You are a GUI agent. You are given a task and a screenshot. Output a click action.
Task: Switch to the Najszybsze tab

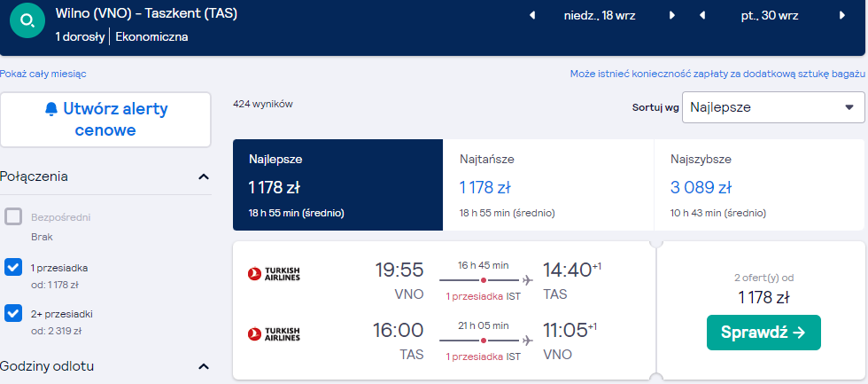(x=759, y=184)
